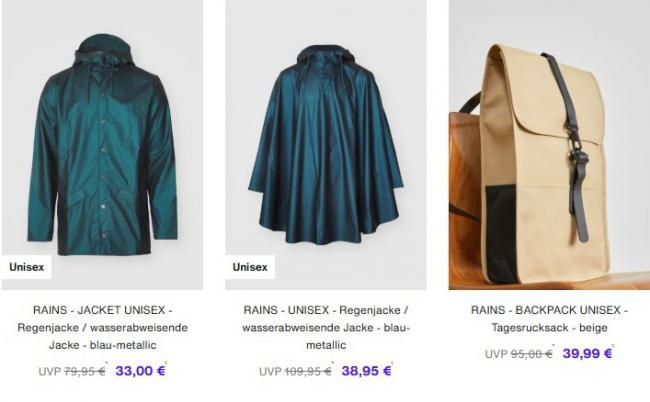This screenshot has width=650, height=402.
Task: Open the beige backpack product image
Action: 549,145
